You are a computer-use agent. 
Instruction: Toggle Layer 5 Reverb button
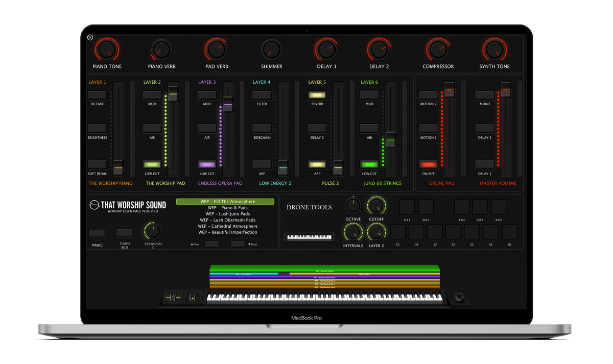click(317, 95)
